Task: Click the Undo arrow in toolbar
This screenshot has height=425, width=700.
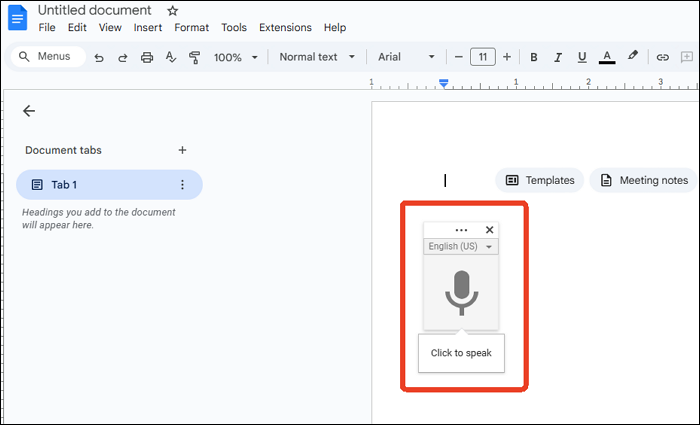Action: [x=99, y=57]
